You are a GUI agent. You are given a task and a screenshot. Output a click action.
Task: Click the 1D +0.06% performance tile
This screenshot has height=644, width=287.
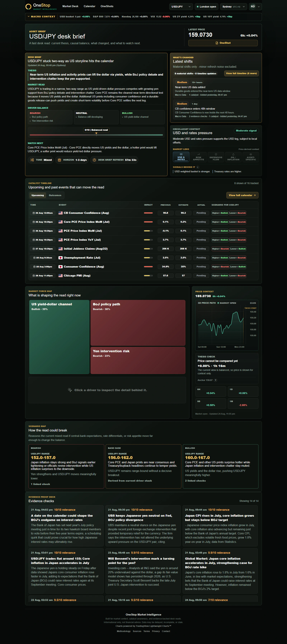243,391
